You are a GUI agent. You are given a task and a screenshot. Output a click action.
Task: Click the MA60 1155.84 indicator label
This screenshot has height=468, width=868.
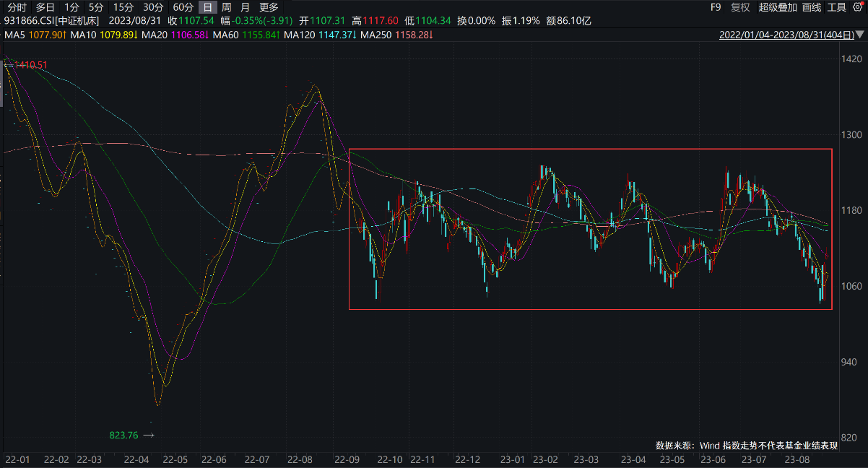(x=246, y=35)
